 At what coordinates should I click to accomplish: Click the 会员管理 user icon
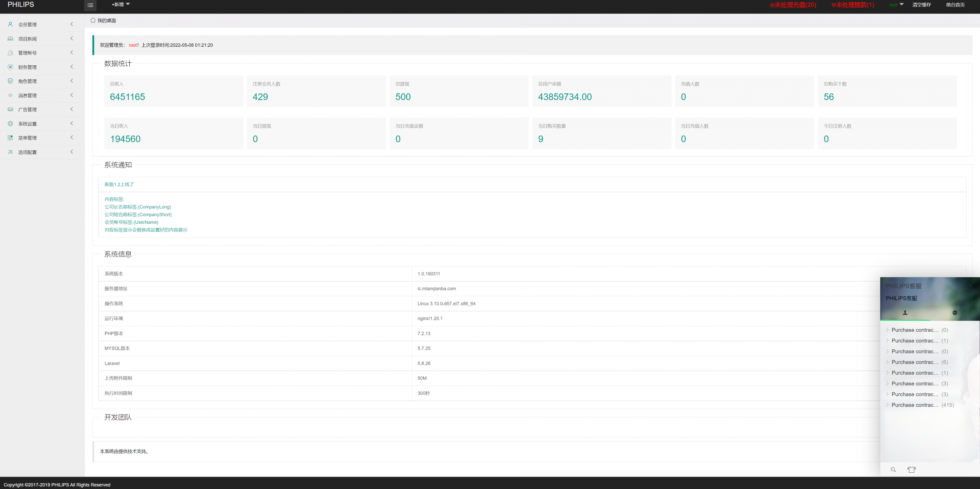[10, 24]
